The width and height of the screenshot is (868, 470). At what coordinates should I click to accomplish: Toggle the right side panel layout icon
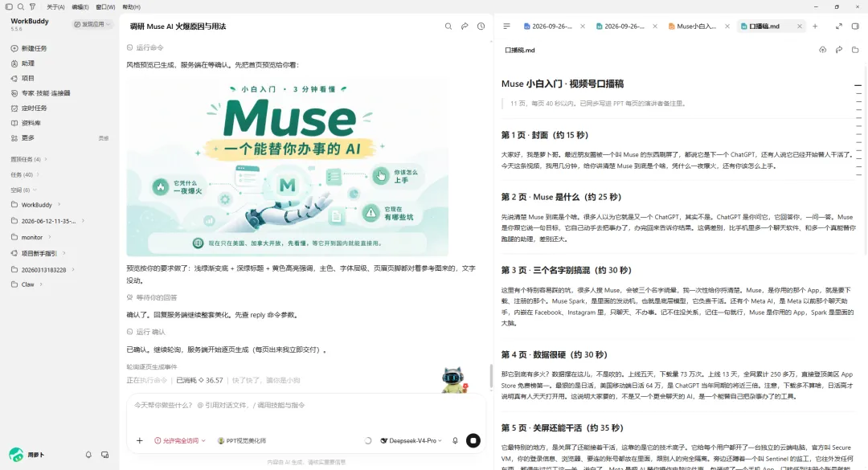coord(855,26)
